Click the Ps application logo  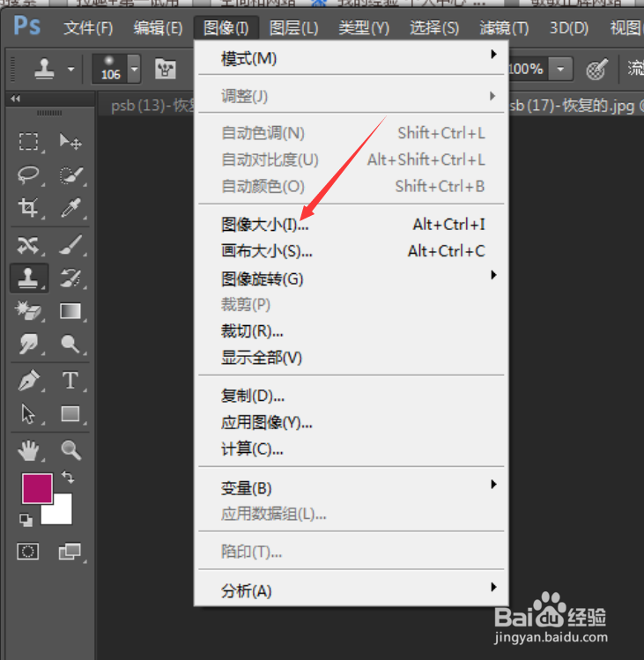pos(27,26)
